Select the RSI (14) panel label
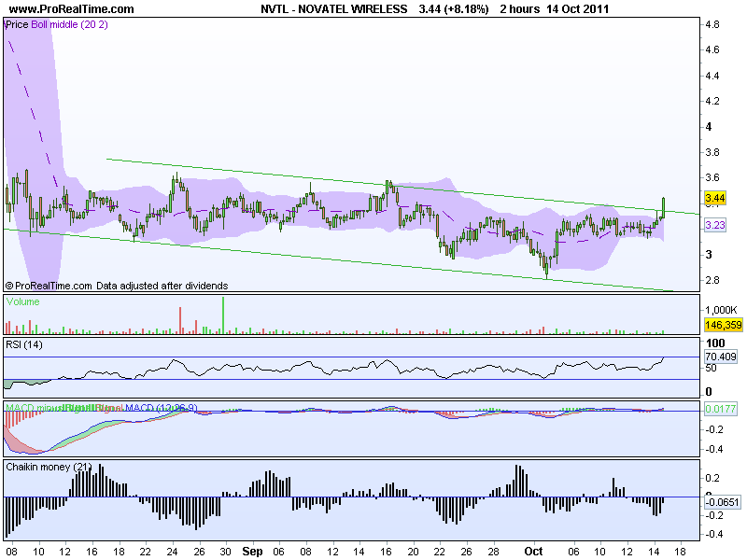The image size is (747, 560). tap(24, 344)
